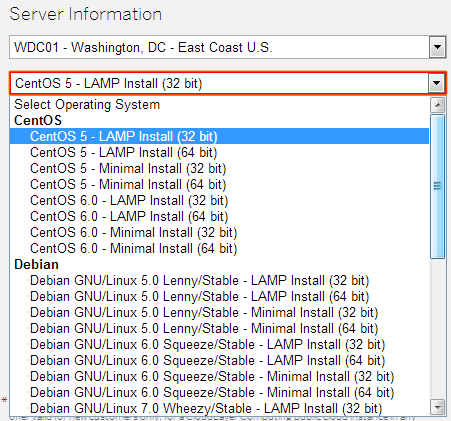This screenshot has width=451, height=421.
Task: Choose Debian 6.0 Squeeze Minimal Install (64 bit)
Action: 219,392
